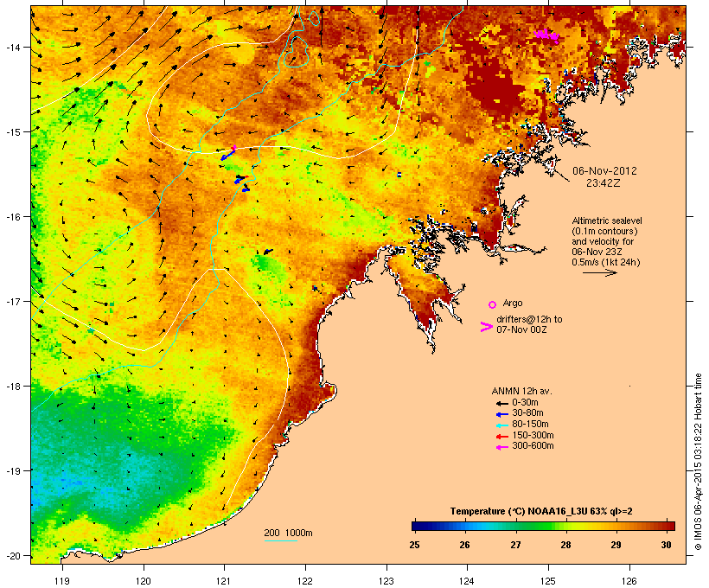Screen dimensions: 709x588
Task: Click the magenta Argo circle legend symbol
Action: pyautogui.click(x=493, y=304)
